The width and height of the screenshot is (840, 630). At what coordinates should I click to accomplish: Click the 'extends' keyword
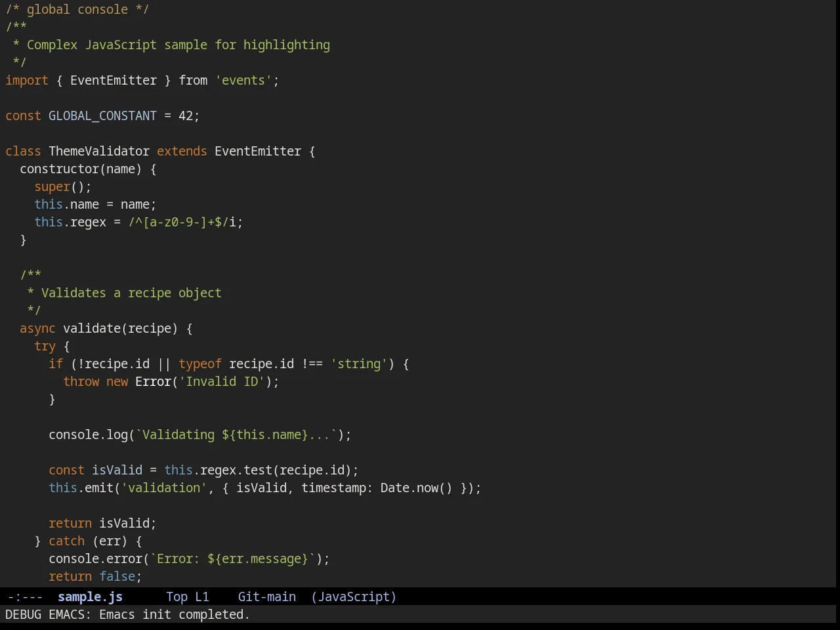[182, 151]
